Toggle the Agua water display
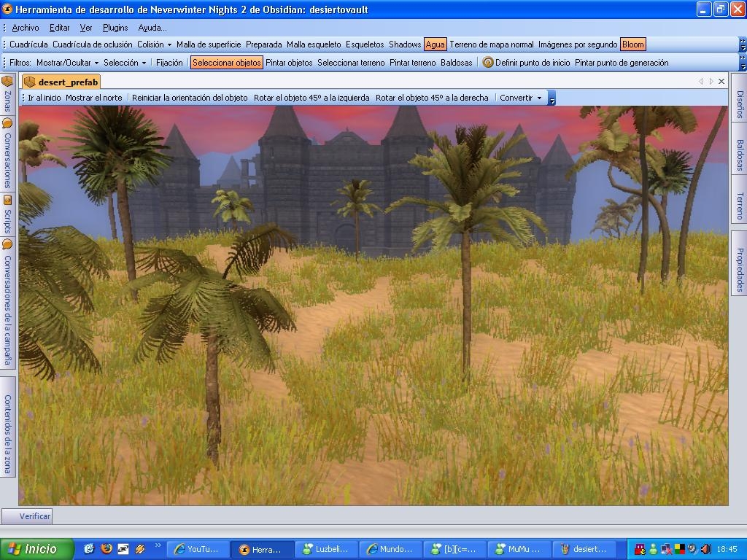 (x=435, y=44)
